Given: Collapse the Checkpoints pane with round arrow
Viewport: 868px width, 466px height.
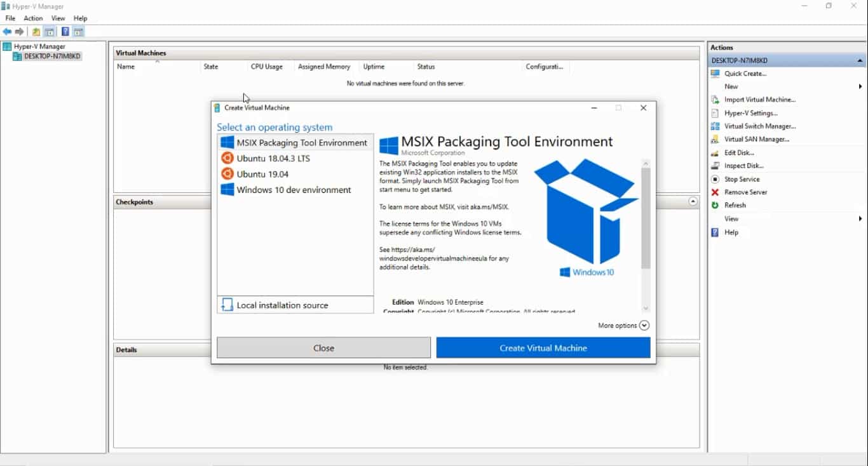Looking at the screenshot, I should click(x=693, y=201).
